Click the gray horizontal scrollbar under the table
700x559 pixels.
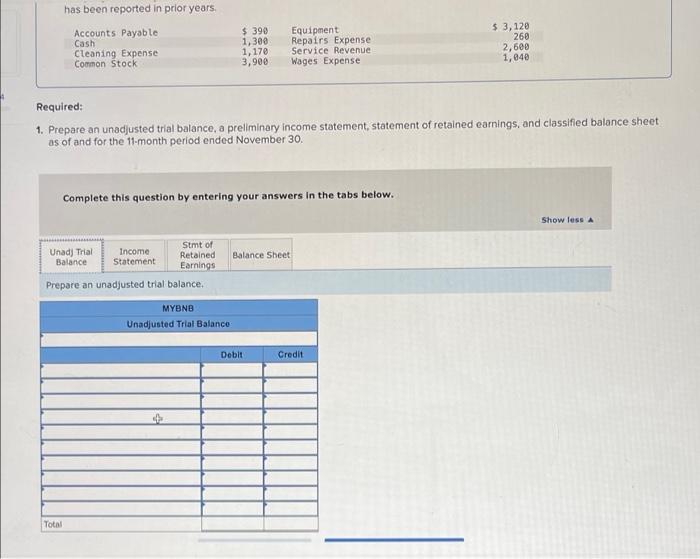click(254, 540)
